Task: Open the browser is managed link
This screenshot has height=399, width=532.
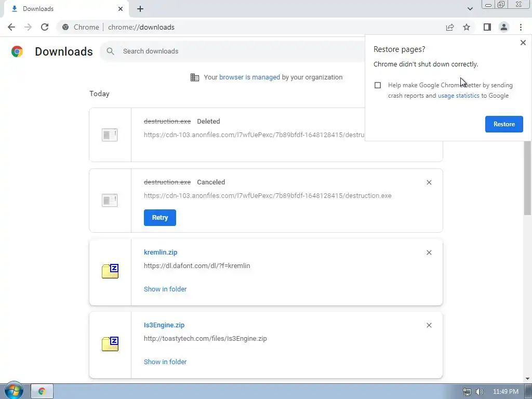Action: (249, 77)
